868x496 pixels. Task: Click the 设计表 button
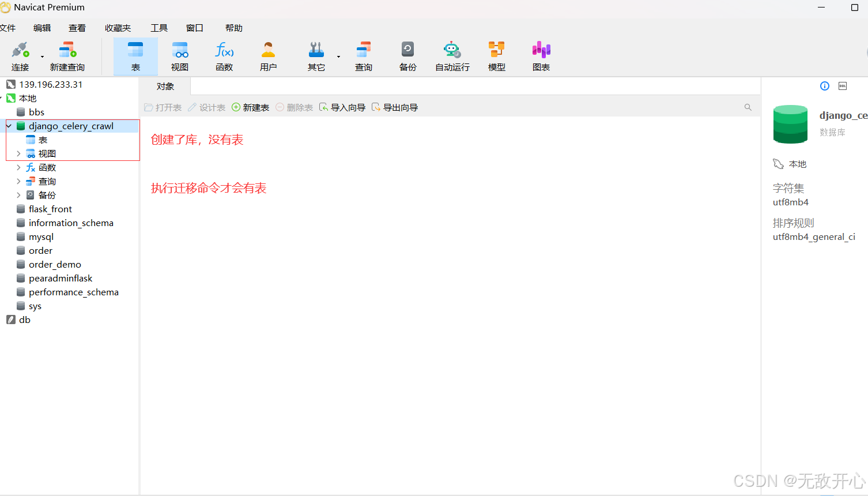point(207,107)
